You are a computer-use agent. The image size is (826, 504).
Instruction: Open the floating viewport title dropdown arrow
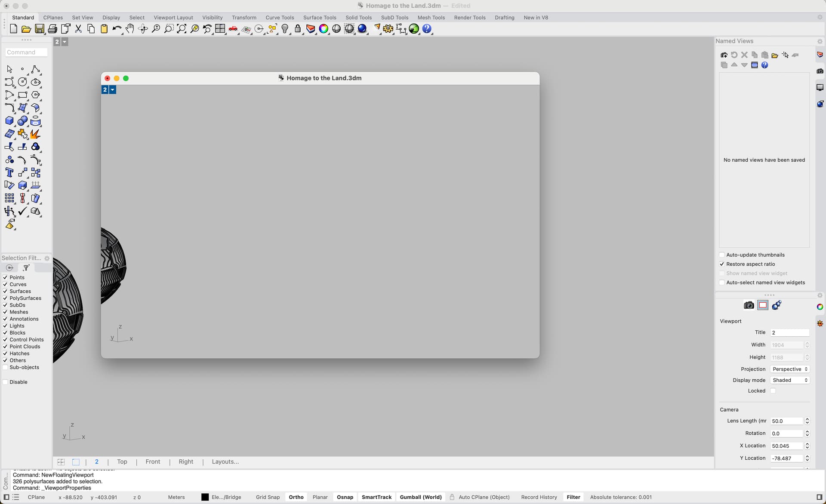point(113,90)
